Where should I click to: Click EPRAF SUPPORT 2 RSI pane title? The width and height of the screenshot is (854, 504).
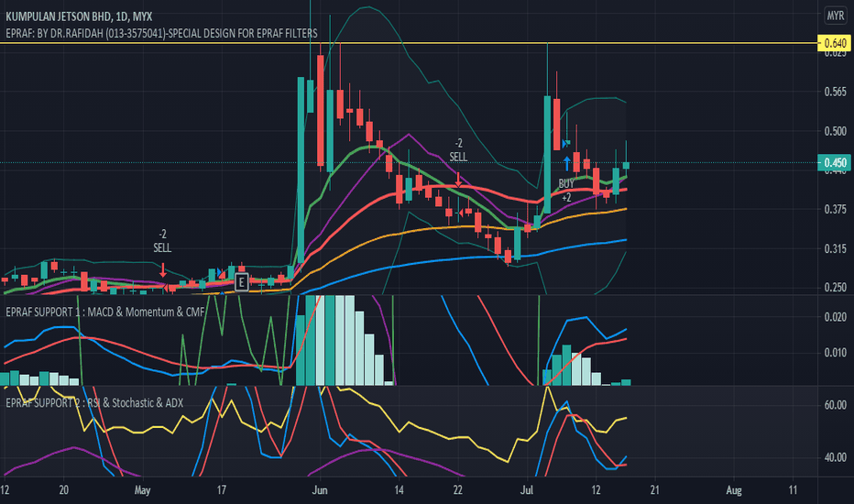94,402
